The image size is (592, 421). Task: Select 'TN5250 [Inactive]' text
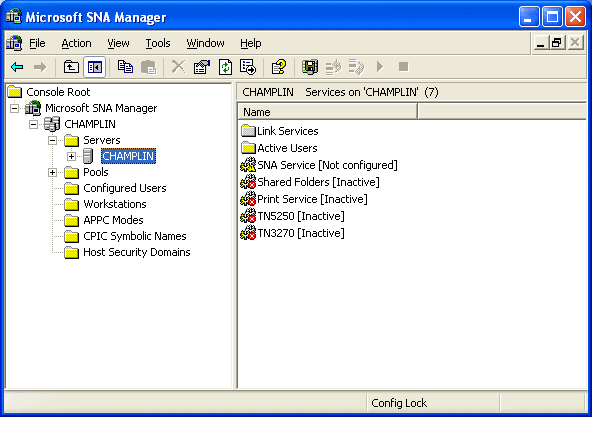(301, 216)
